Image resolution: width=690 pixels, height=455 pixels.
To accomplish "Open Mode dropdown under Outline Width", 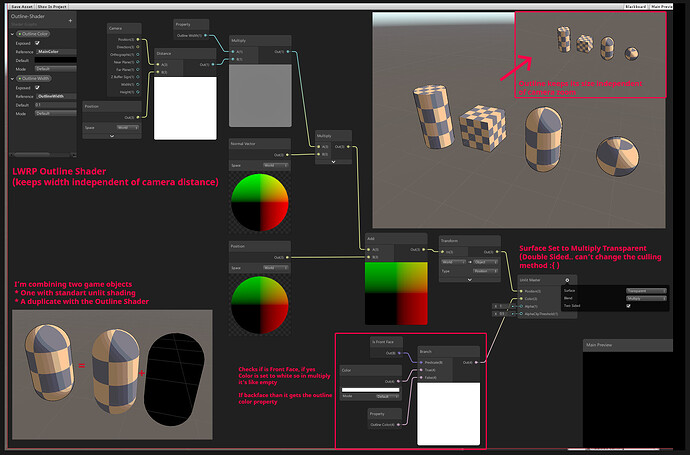I will pos(56,114).
